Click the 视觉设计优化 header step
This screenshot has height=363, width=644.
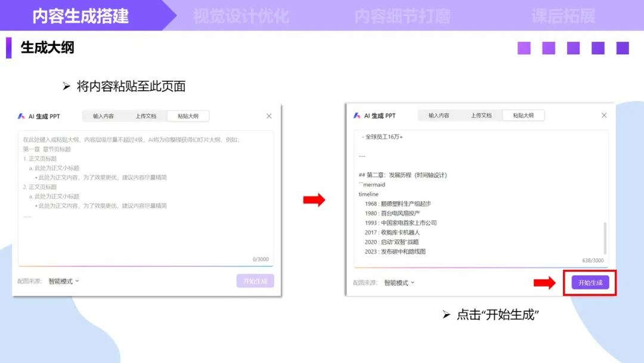point(241,16)
